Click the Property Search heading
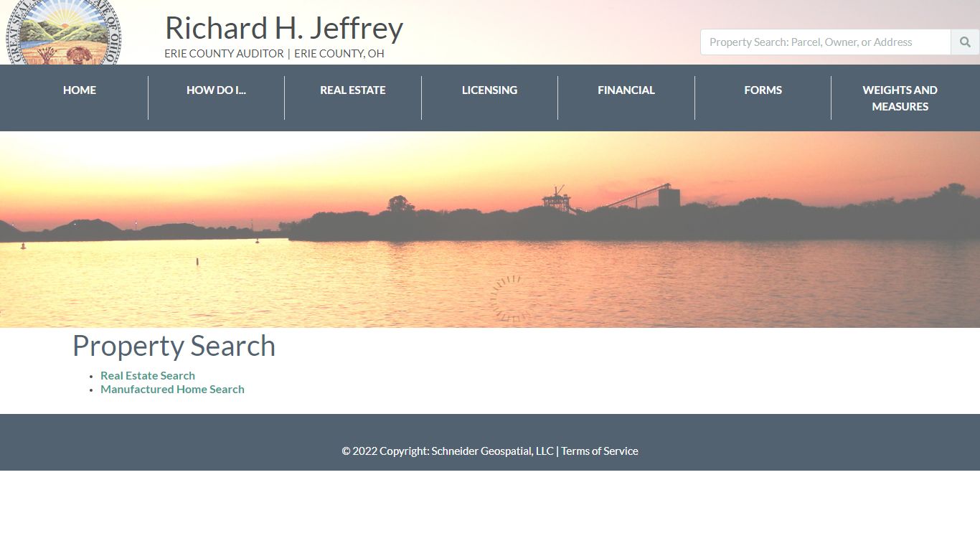This screenshot has width=980, height=551. click(174, 346)
